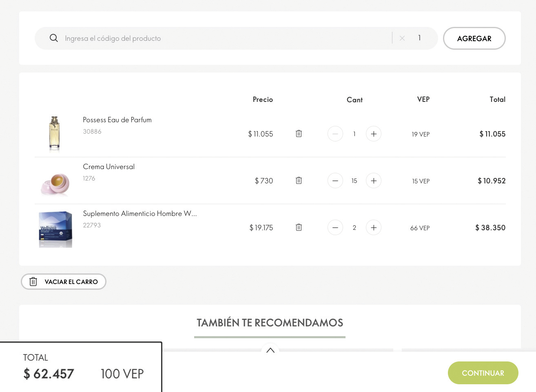536x392 pixels.
Task: Open the Possess perfume bottle thumbnail
Action: [54, 134]
